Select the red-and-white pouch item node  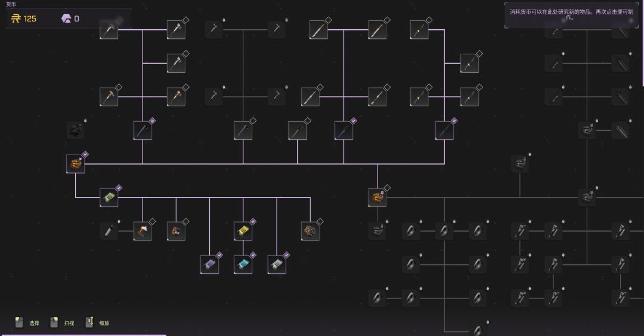click(x=142, y=230)
